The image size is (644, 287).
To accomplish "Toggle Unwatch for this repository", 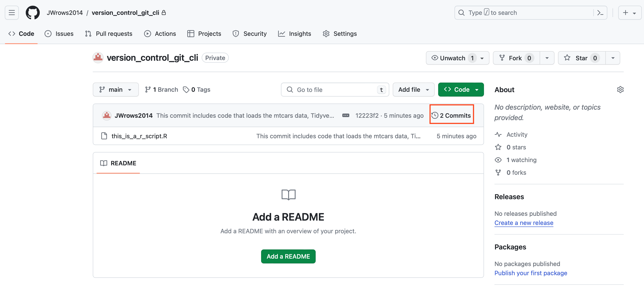I will [453, 58].
